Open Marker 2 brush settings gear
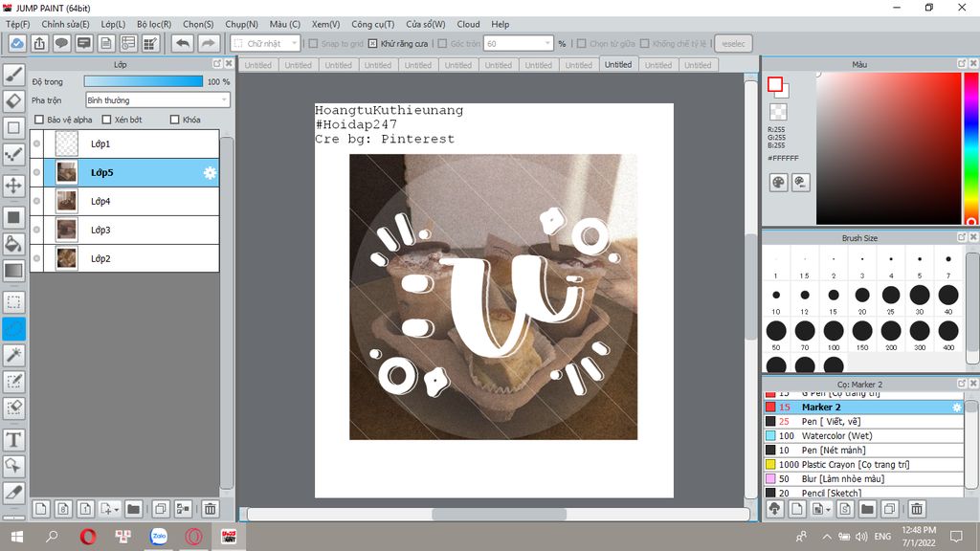This screenshot has width=980, height=551. (x=956, y=408)
